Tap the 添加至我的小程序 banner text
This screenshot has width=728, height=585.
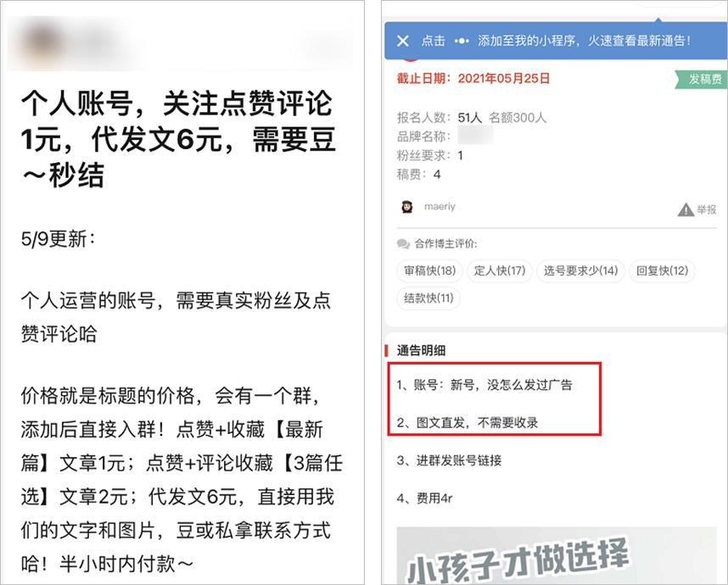pos(584,41)
